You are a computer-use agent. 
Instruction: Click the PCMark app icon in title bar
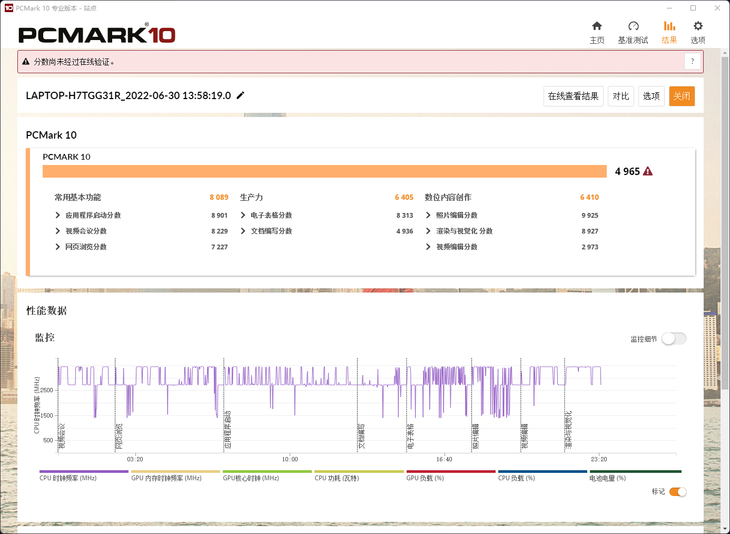[x=9, y=8]
